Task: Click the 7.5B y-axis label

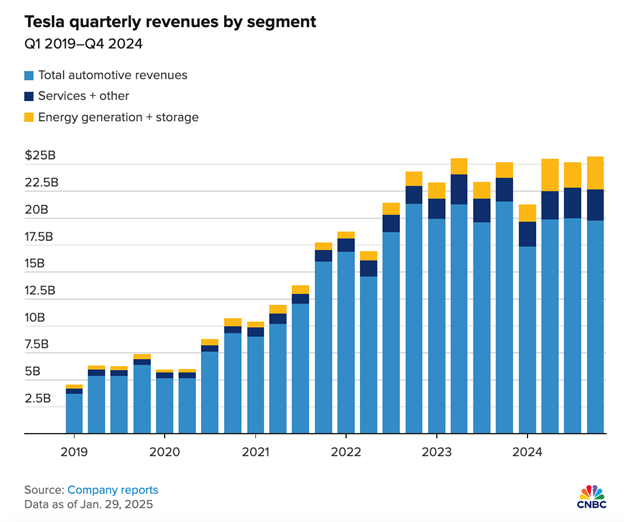Action: tap(37, 344)
